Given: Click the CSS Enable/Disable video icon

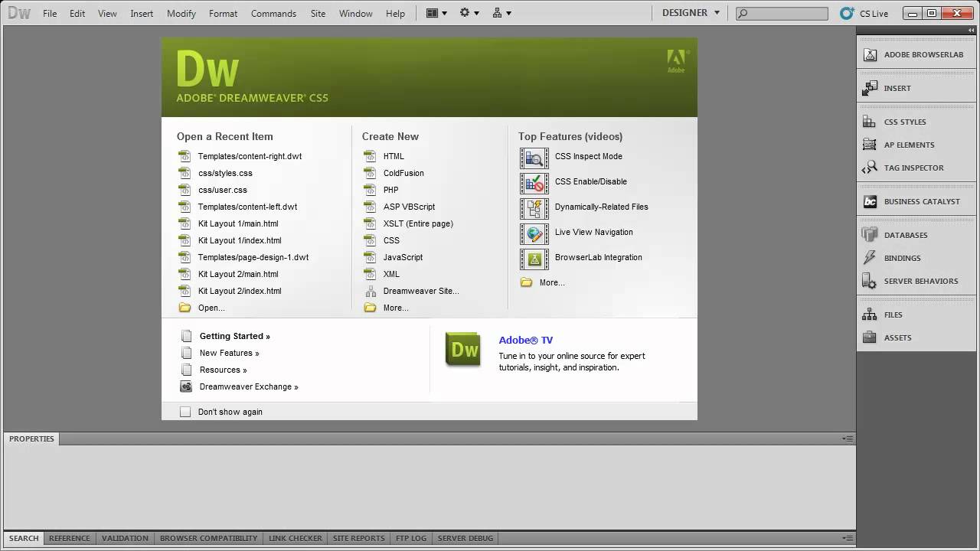Looking at the screenshot, I should (534, 183).
